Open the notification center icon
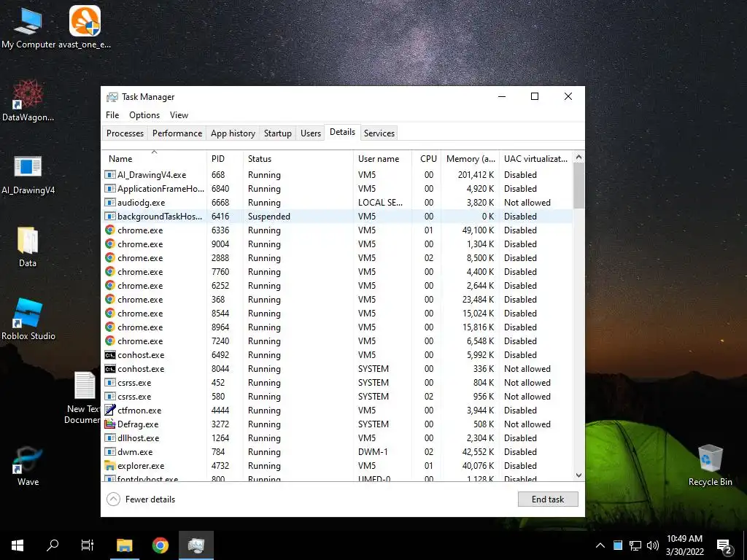This screenshot has height=560, width=747. (x=724, y=546)
